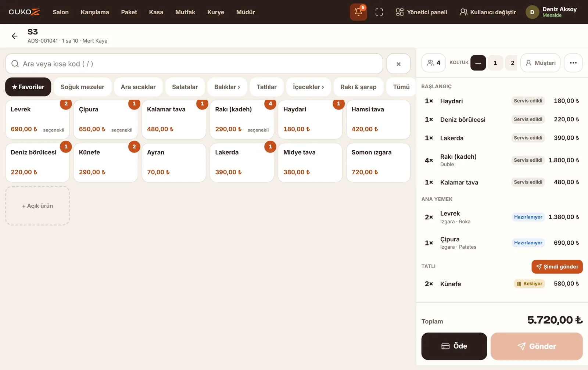The width and height of the screenshot is (588, 370).
Task: Click the Midye tava card
Action: [310, 163]
